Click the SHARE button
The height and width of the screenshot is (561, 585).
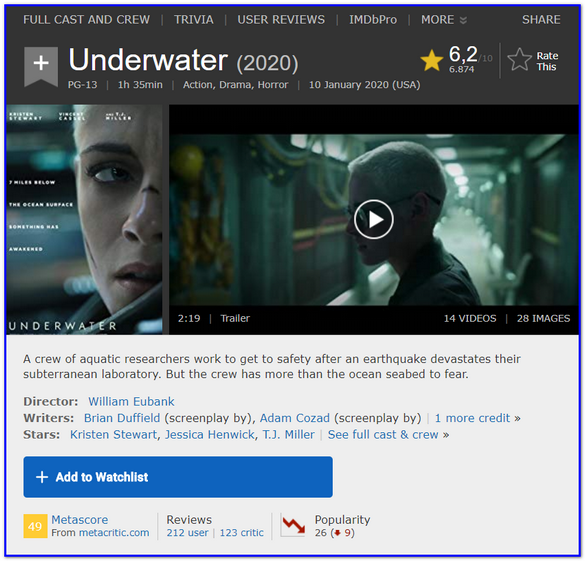click(x=541, y=20)
